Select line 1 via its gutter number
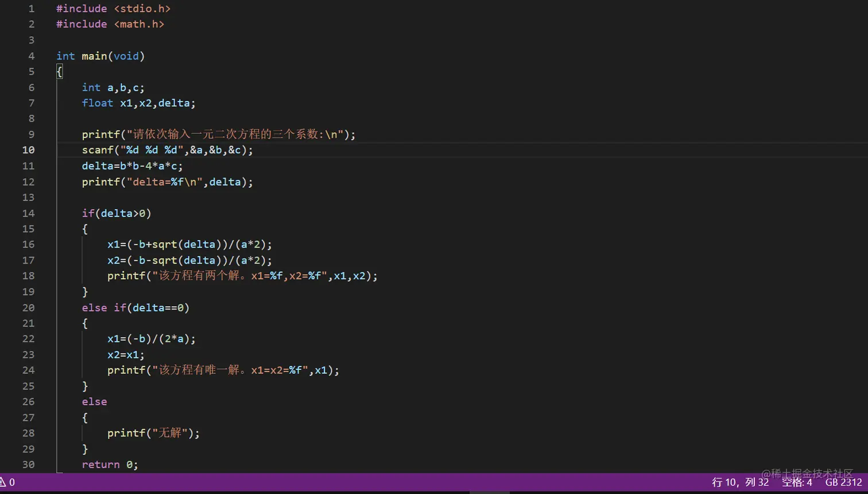The width and height of the screenshot is (868, 494). [x=32, y=9]
